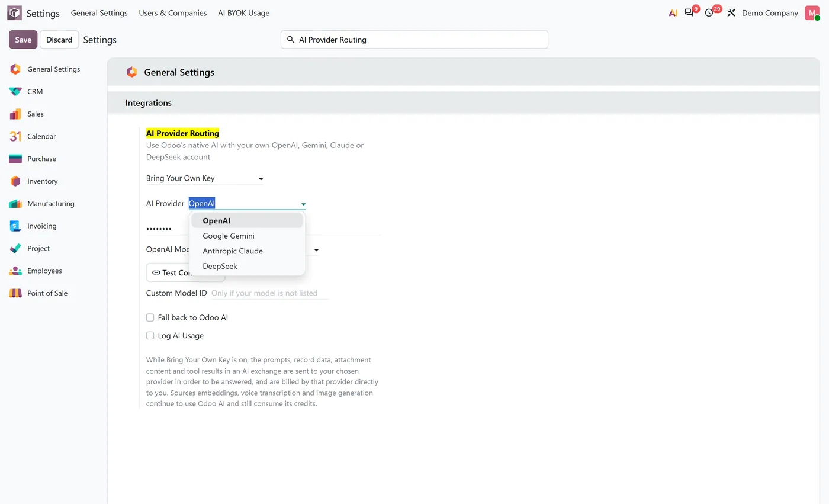Click the Manufacturing app icon

click(x=15, y=204)
